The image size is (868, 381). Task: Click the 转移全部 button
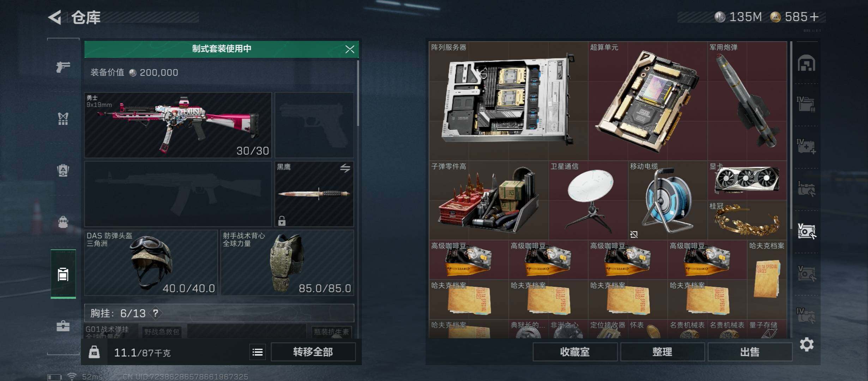click(313, 352)
